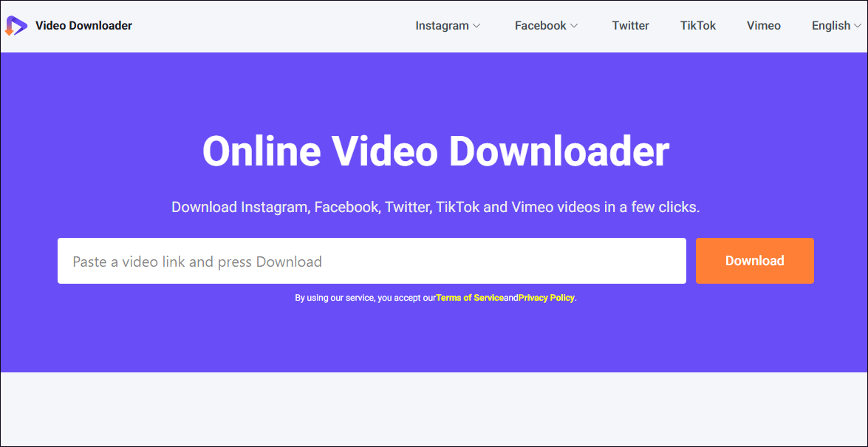Open the Privacy Policy link
This screenshot has width=868, height=447.
[545, 297]
